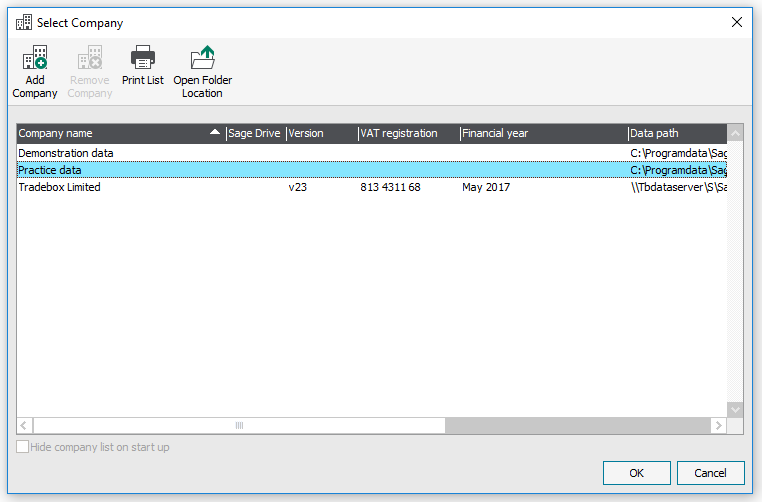Click the Sage Drive column header
This screenshot has height=502, width=762.
click(x=256, y=133)
